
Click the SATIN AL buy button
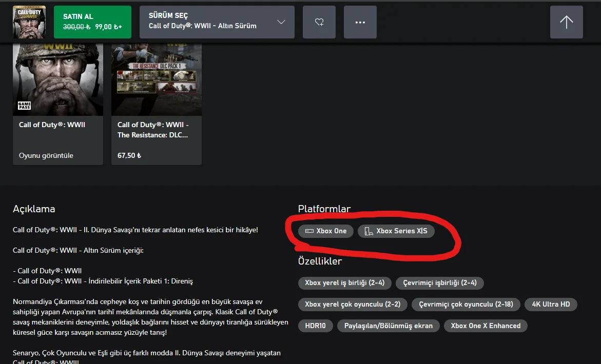[92, 22]
